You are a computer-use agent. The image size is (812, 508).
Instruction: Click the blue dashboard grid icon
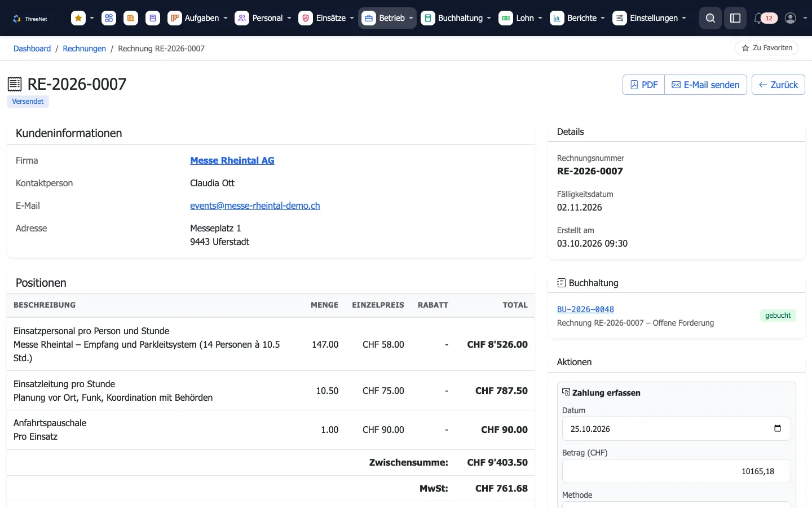[109, 18]
